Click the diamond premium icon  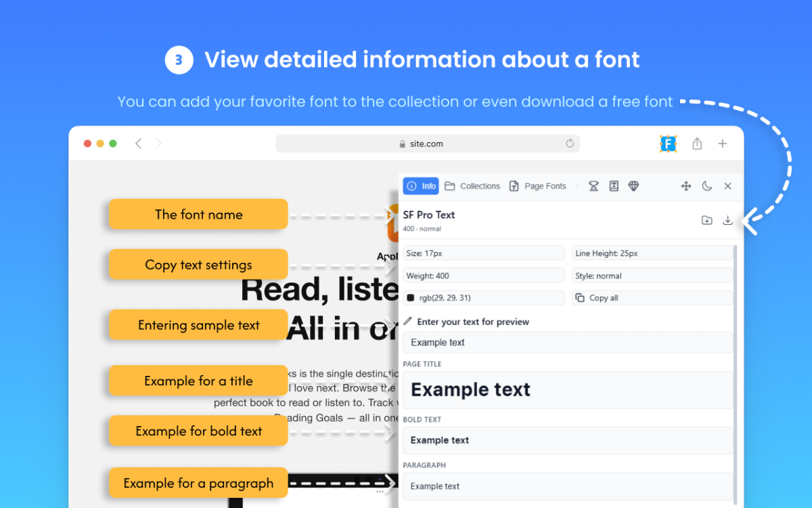pyautogui.click(x=633, y=186)
